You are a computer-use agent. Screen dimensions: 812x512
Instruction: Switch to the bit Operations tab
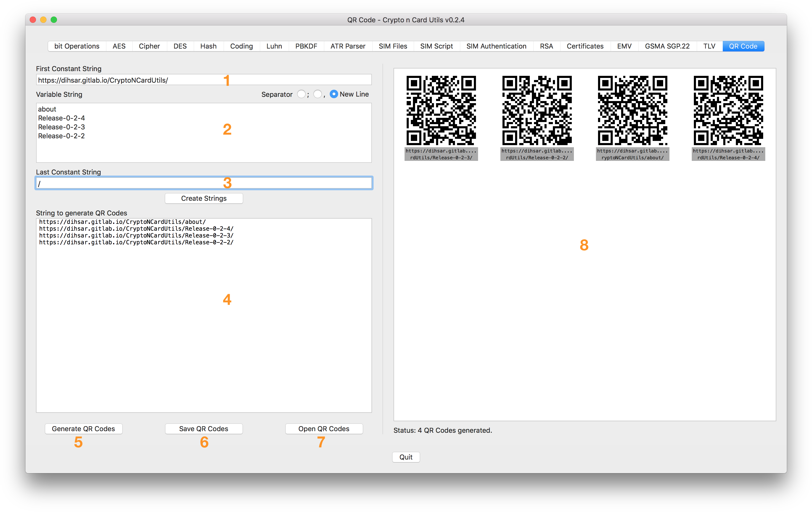point(77,46)
